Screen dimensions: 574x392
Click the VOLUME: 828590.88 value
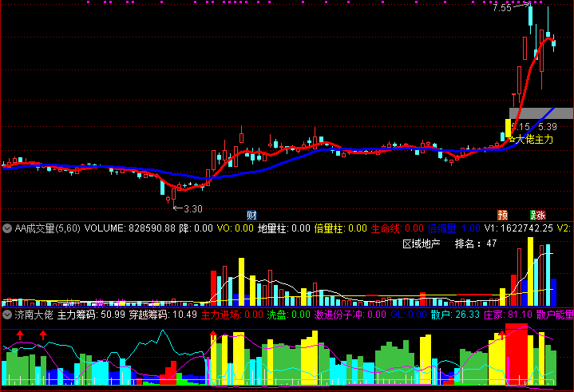[130, 228]
